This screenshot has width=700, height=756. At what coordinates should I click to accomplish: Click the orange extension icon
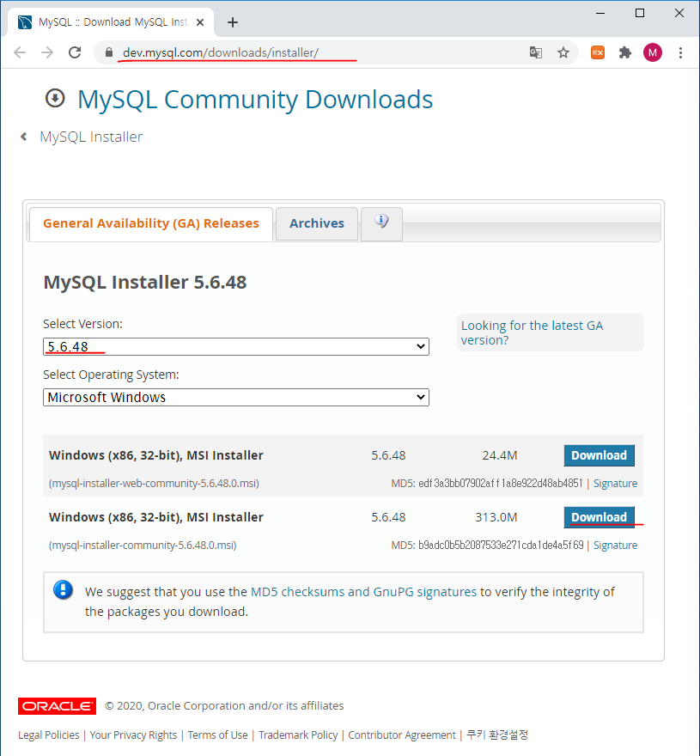598,52
